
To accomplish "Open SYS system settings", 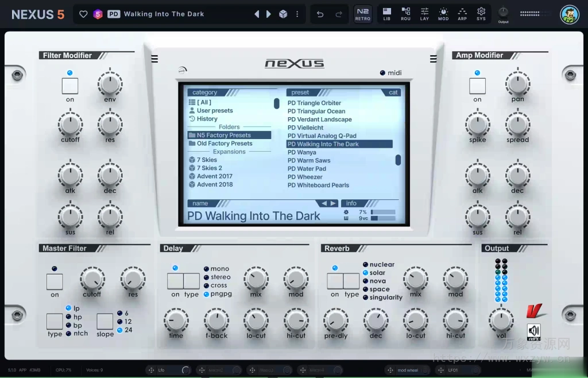I will [481, 14].
